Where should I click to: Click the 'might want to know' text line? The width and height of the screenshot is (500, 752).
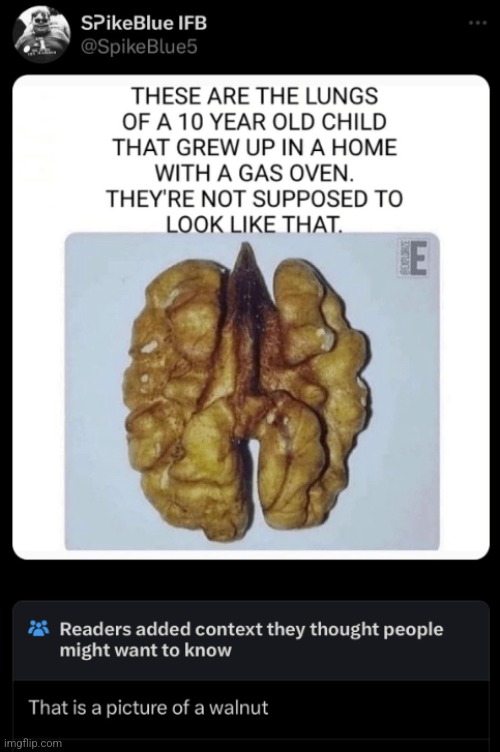(145, 650)
